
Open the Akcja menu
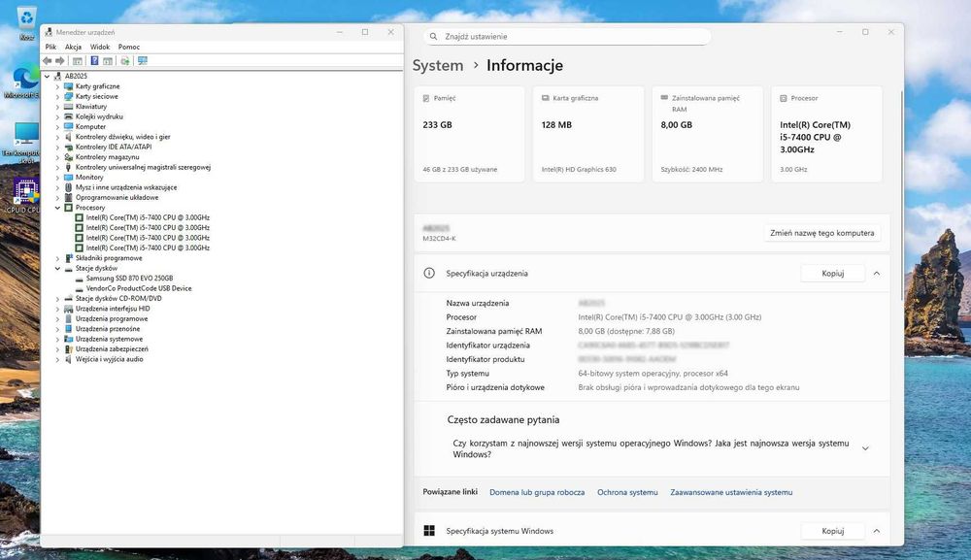(x=73, y=47)
